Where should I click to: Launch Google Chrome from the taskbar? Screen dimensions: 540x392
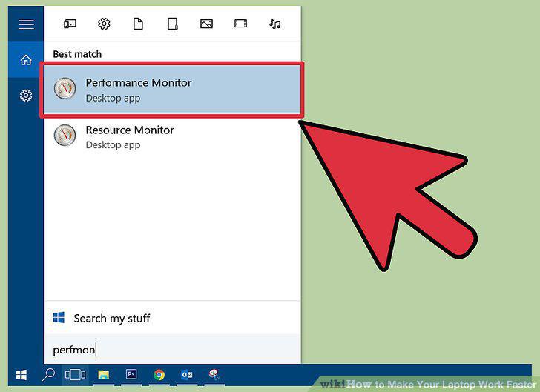[x=159, y=375]
